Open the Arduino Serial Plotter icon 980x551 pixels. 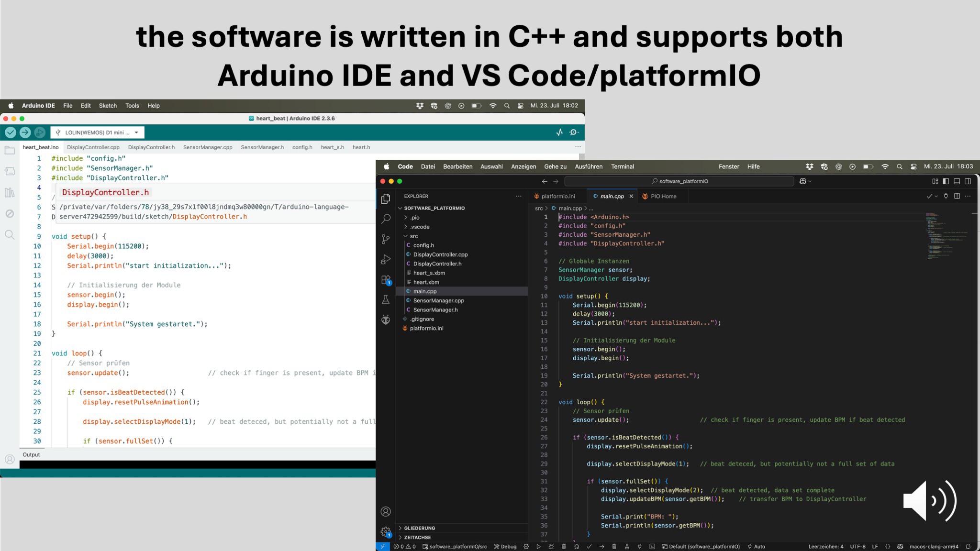[559, 132]
